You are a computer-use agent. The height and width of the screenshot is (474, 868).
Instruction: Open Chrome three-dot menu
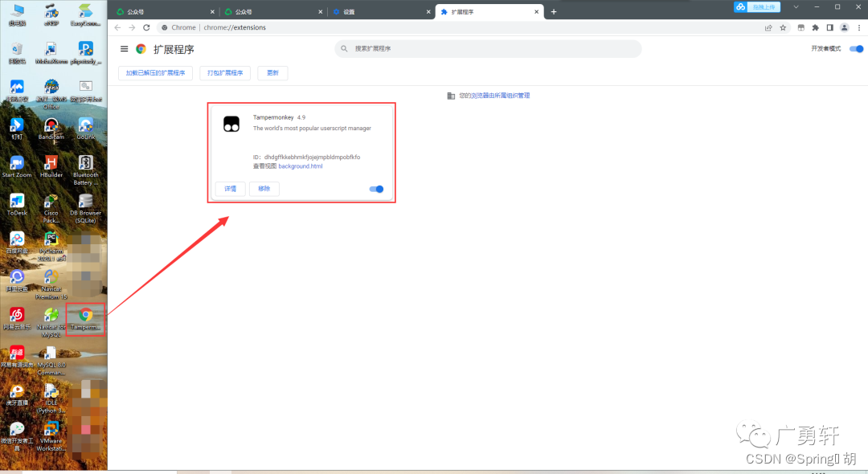[x=858, y=27]
